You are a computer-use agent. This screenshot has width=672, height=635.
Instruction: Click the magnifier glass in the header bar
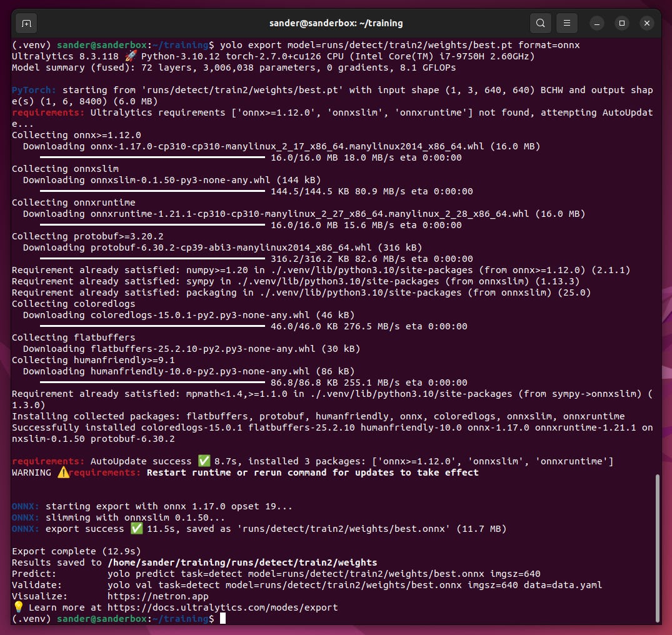click(x=540, y=22)
